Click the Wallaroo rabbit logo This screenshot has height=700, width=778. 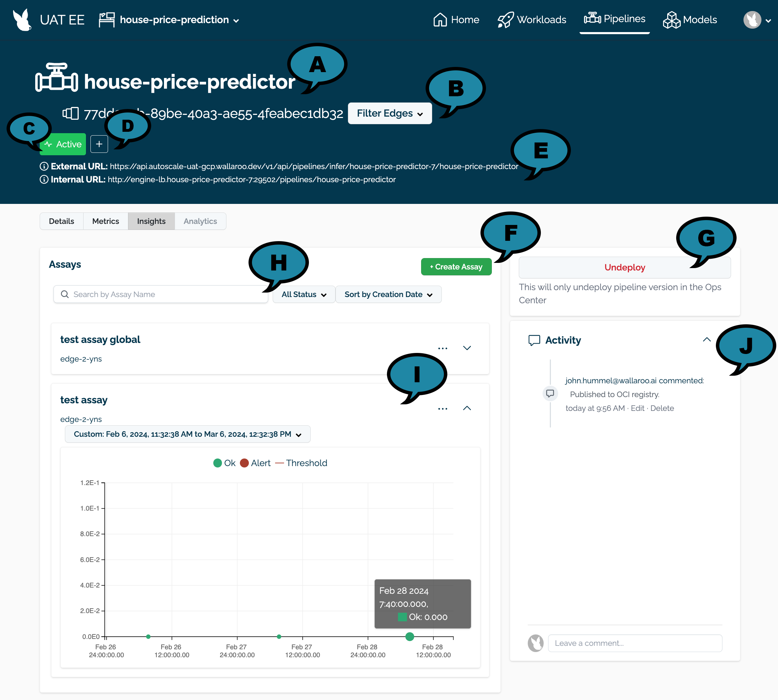[22, 20]
